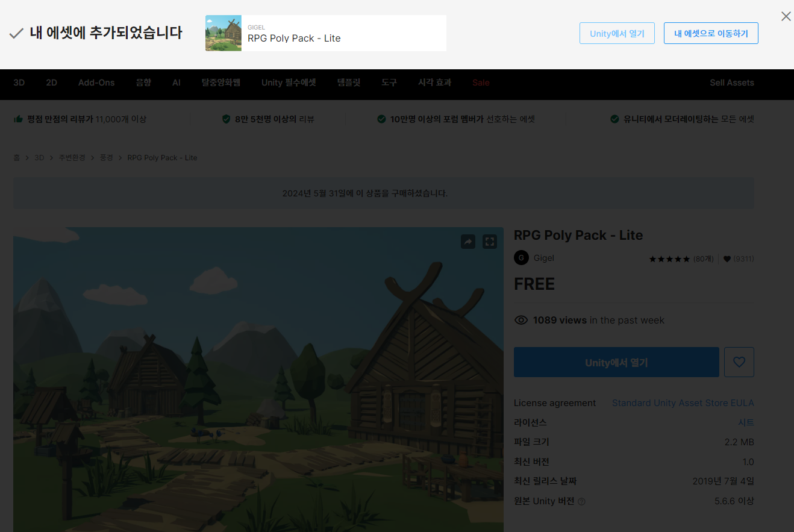Click the five-star rating icons

[x=669, y=259]
